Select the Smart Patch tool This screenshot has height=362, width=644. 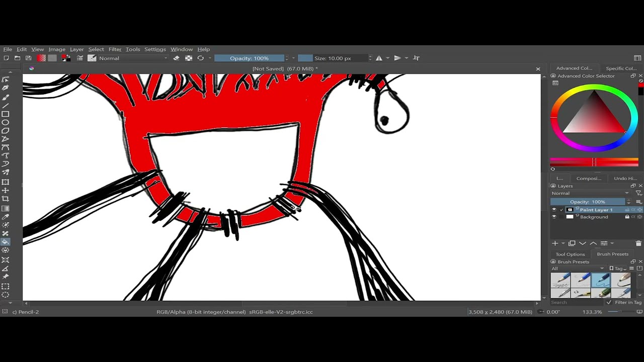pos(6,234)
